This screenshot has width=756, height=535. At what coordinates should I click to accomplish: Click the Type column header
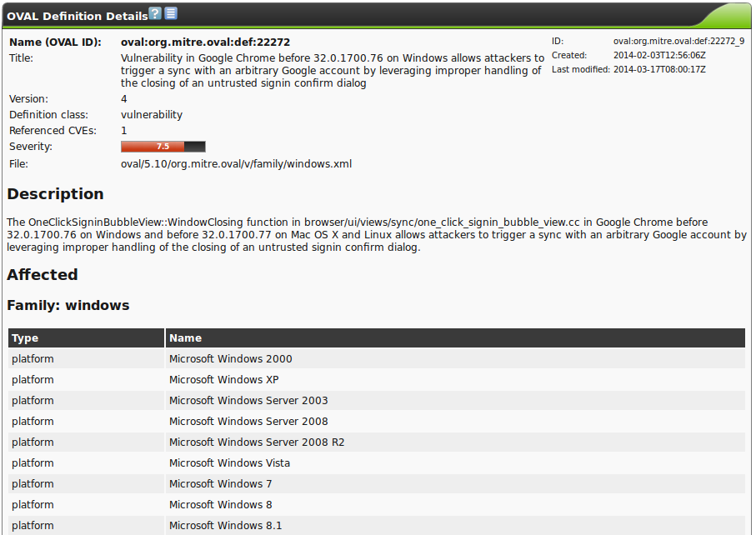pyautogui.click(x=87, y=337)
